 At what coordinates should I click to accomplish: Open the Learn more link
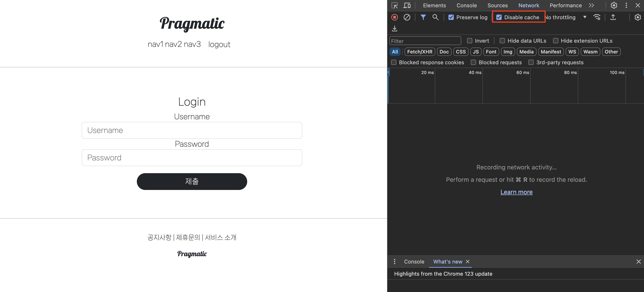(x=516, y=192)
